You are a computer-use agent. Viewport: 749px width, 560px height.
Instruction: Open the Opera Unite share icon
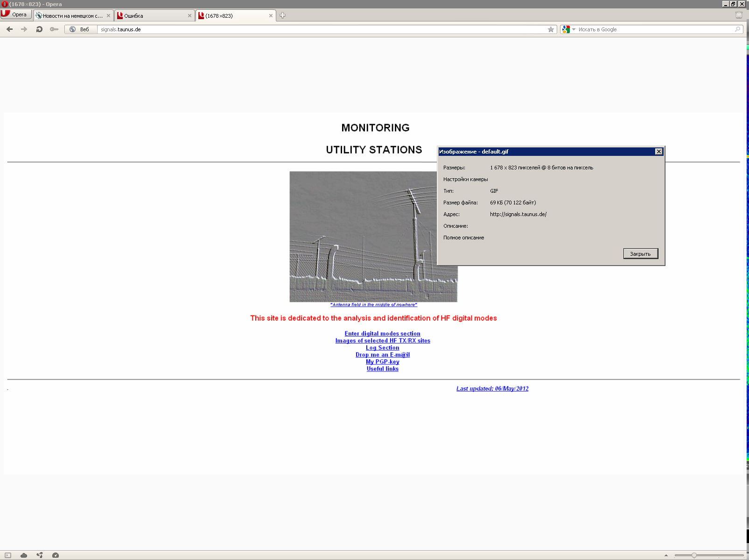(x=40, y=555)
